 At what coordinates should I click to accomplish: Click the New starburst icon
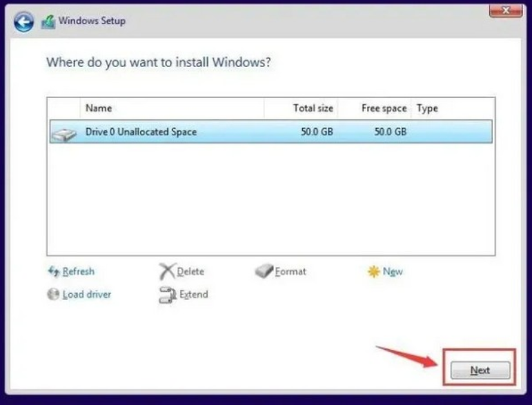tap(373, 271)
